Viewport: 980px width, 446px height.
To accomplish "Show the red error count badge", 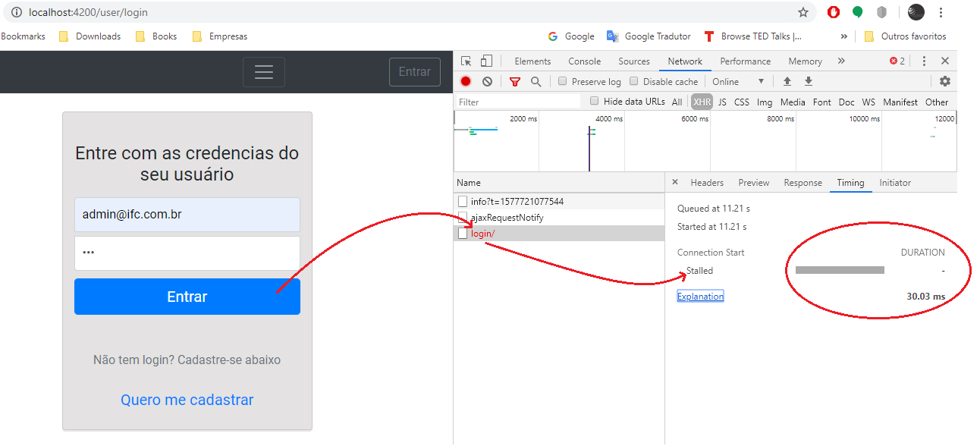I will click(x=897, y=61).
